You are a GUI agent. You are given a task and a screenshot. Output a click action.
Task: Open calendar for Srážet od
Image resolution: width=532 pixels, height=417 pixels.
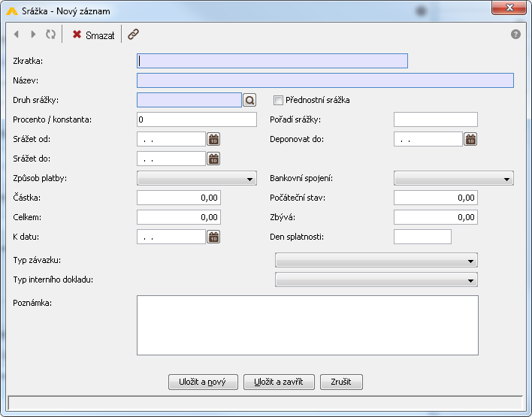pos(213,139)
